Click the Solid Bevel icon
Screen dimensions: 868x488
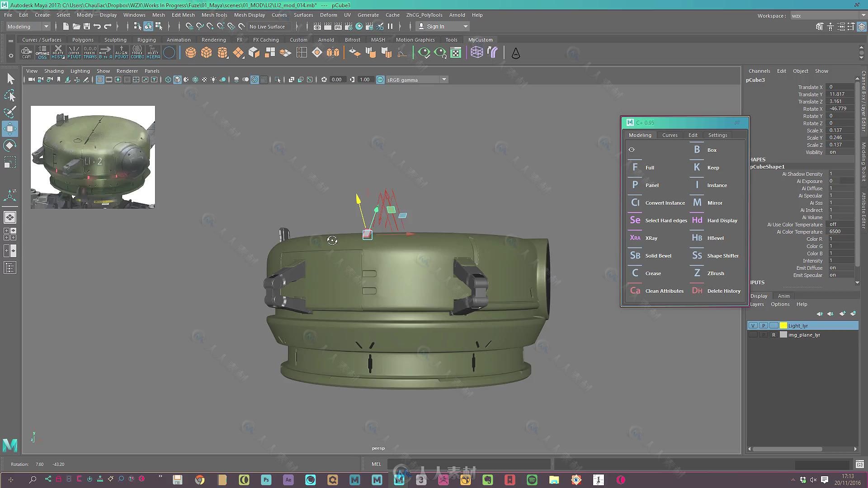(635, 255)
